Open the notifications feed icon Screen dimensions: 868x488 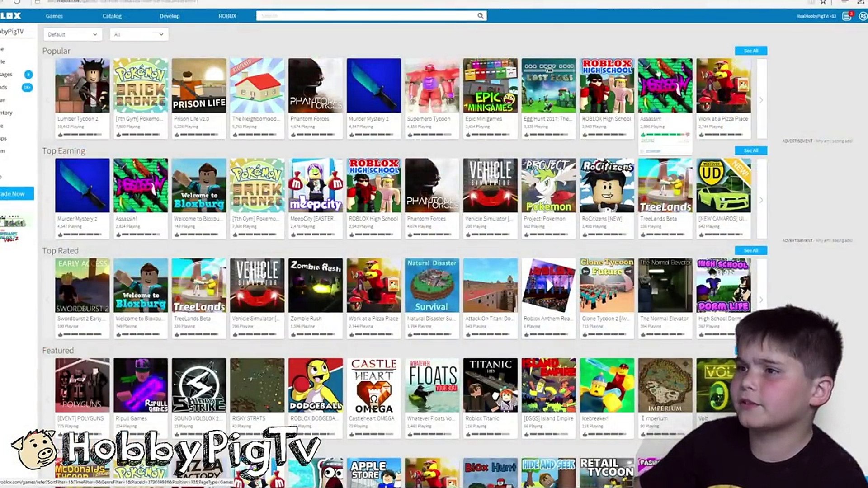tap(847, 16)
